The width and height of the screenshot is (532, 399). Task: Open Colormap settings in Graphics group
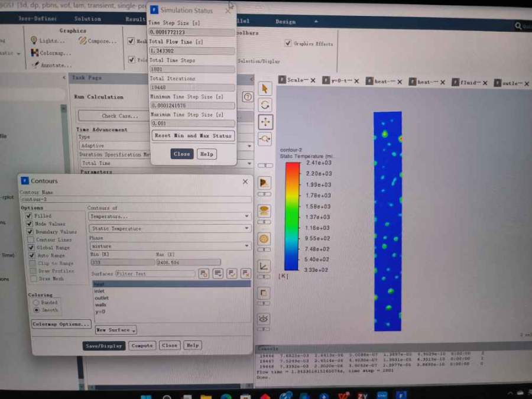tap(51, 53)
